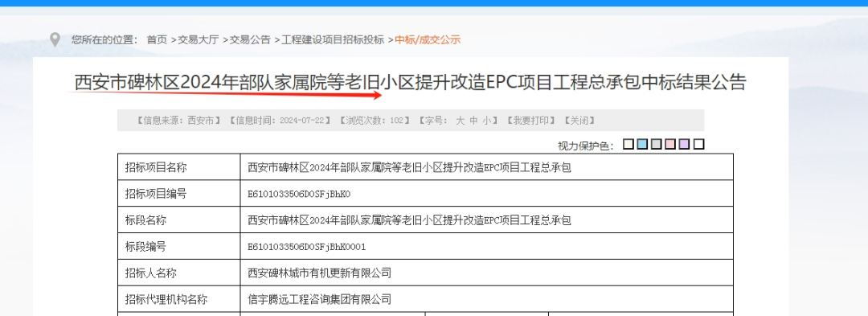Click the location pin icon
The width and height of the screenshot is (868, 316).
coord(55,40)
